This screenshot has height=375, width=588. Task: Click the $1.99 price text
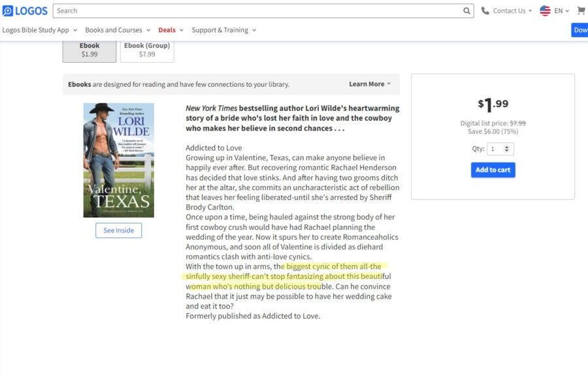(x=493, y=105)
